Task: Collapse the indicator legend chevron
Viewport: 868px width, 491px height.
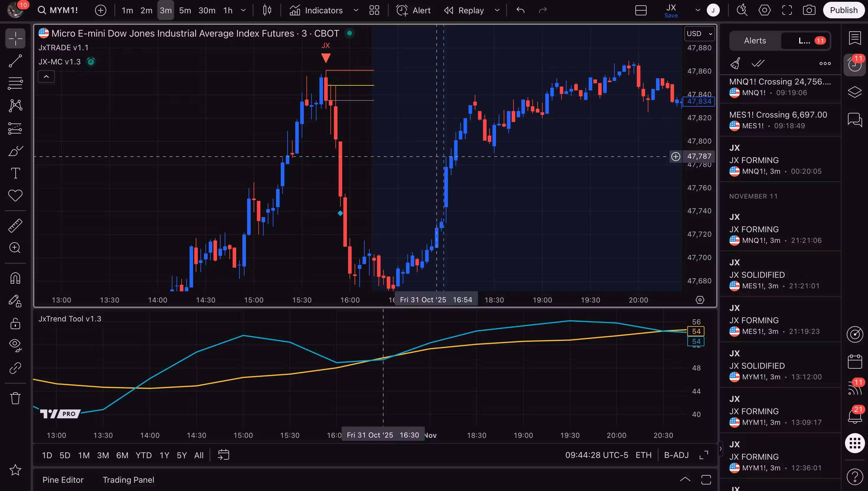Action: coord(46,77)
